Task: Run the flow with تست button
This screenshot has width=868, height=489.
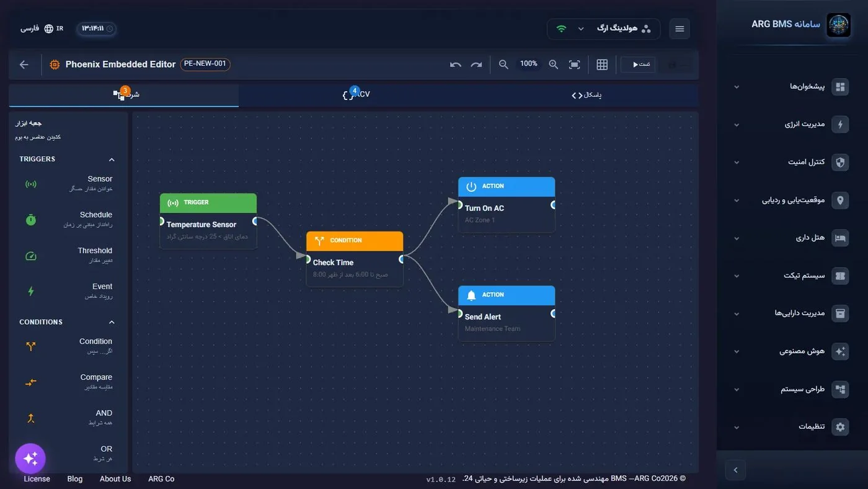Action: pos(638,65)
